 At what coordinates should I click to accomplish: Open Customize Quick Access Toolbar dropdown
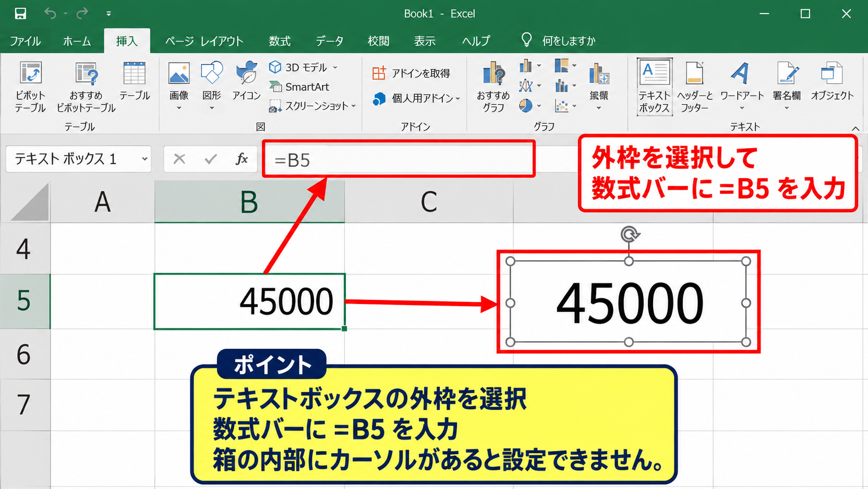click(108, 14)
